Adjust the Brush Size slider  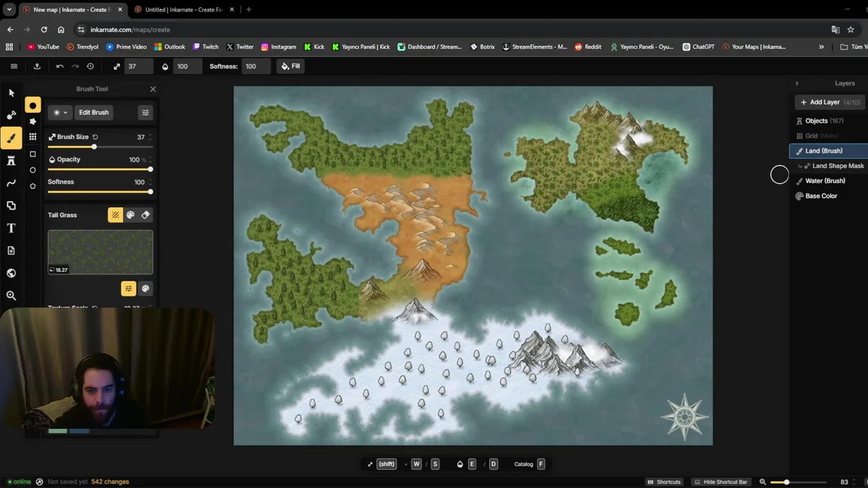pyautogui.click(x=100, y=147)
